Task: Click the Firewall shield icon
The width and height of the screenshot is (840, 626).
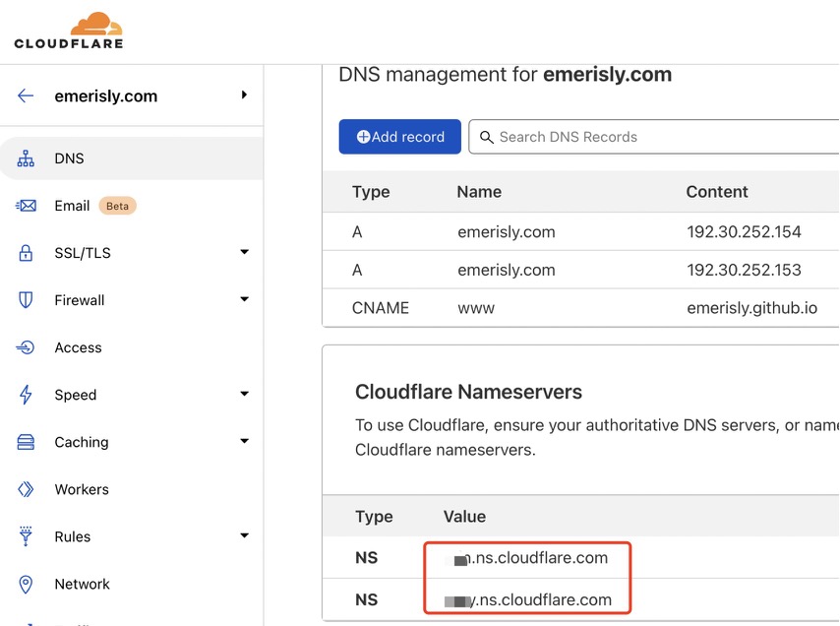Action: pyautogui.click(x=27, y=300)
